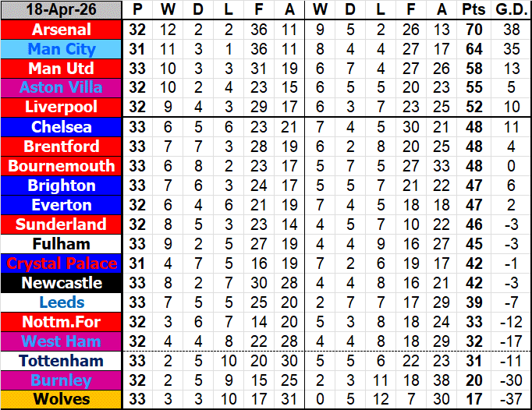Click the Liverpool team name
This screenshot has height=410, width=532.
tap(62, 108)
